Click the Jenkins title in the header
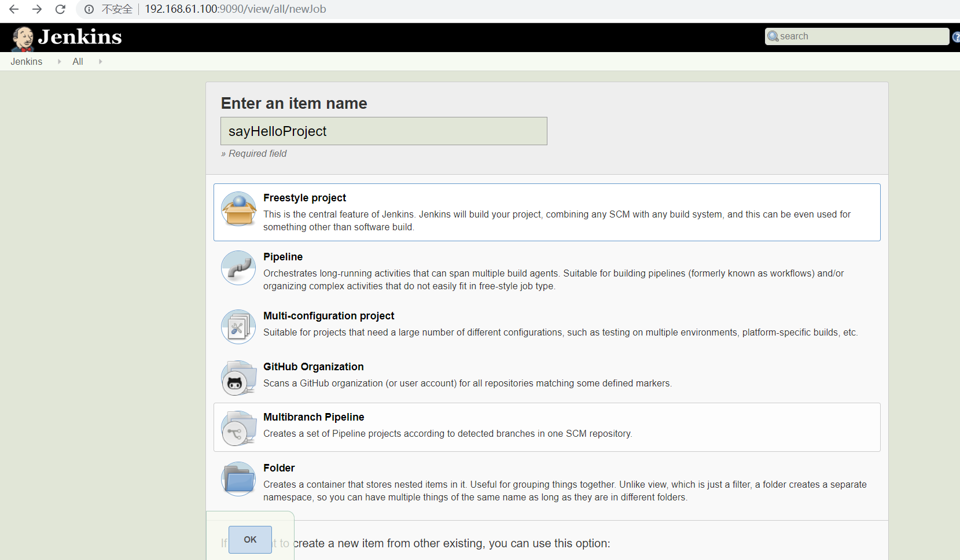Screen dimensions: 960x560 coord(80,37)
